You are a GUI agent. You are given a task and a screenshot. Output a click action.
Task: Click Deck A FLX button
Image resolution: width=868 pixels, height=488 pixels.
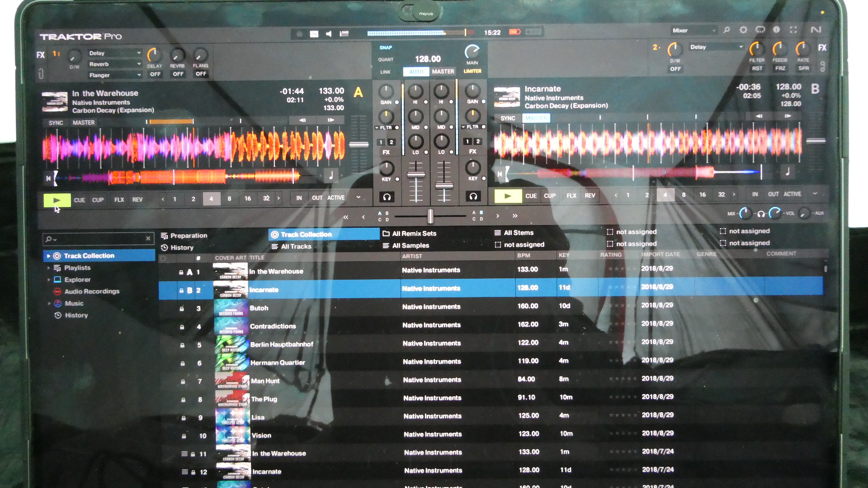coord(119,200)
